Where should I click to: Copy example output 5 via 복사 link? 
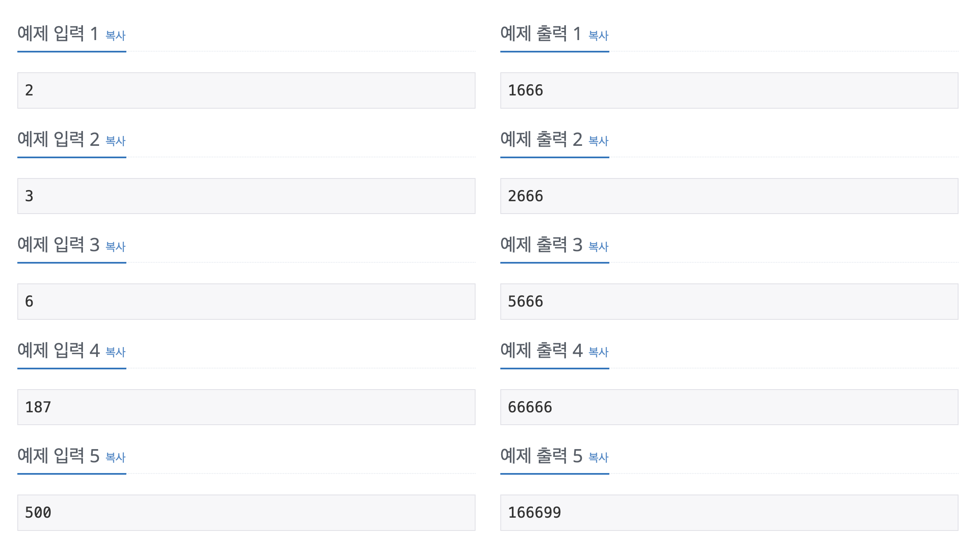tap(599, 457)
